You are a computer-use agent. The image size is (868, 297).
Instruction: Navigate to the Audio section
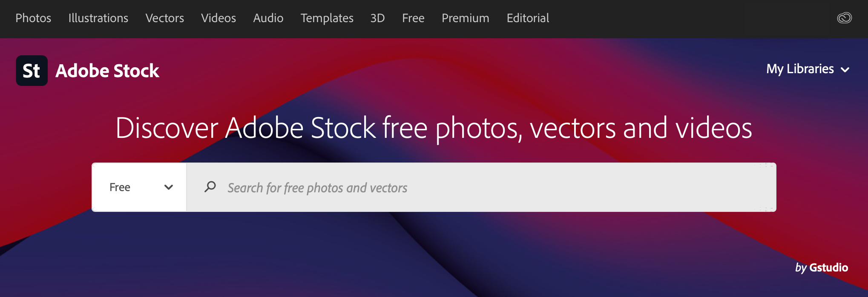[268, 18]
